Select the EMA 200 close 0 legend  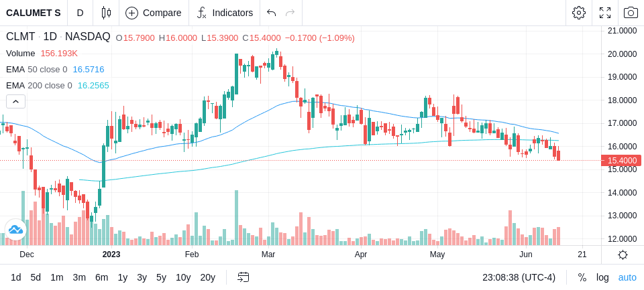(x=39, y=85)
